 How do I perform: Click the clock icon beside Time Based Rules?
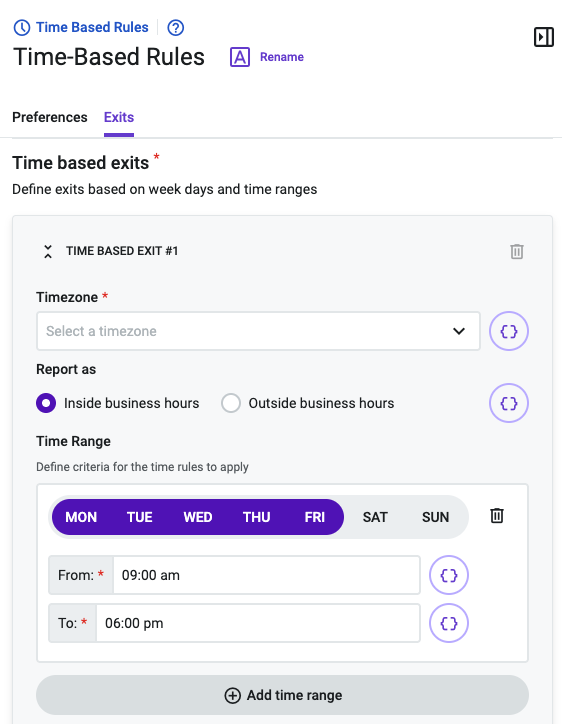(22, 28)
